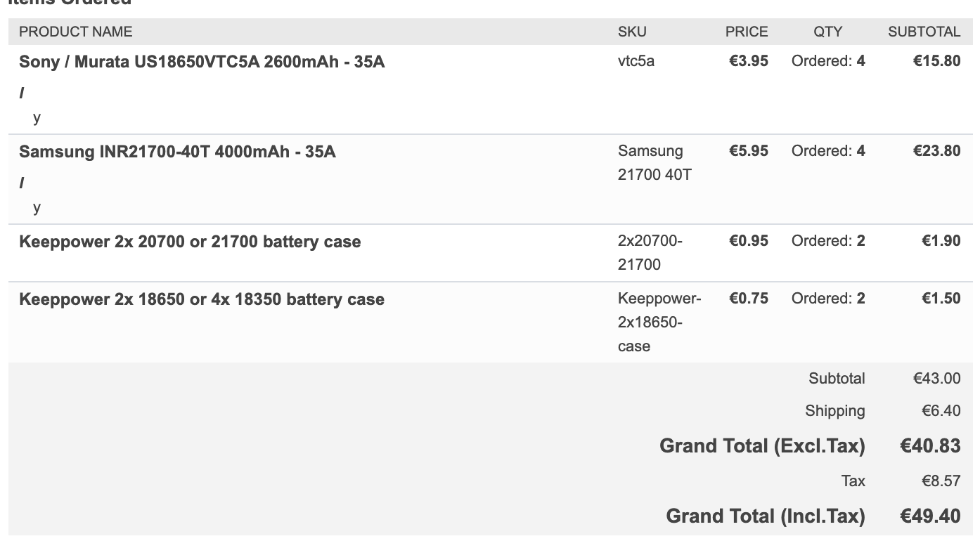Click the €23.80 row subtotal
Viewport: 980px width, 541px height.
pyautogui.click(x=936, y=151)
